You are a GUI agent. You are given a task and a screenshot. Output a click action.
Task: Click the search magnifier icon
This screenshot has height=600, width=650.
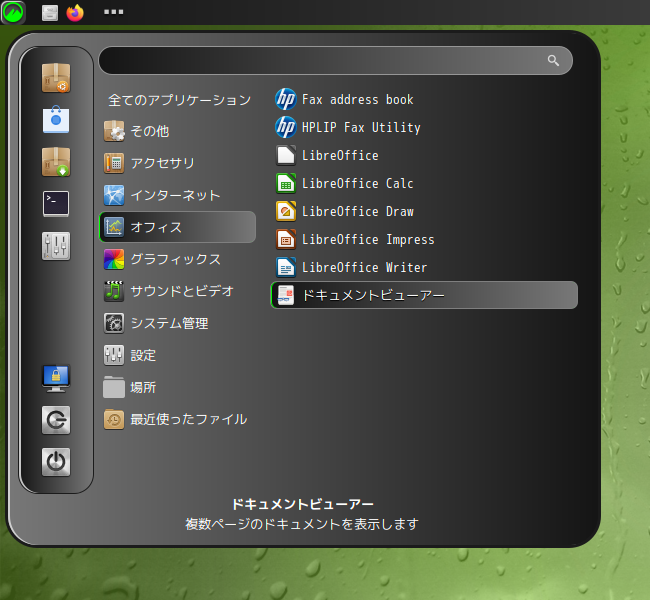[x=553, y=61]
